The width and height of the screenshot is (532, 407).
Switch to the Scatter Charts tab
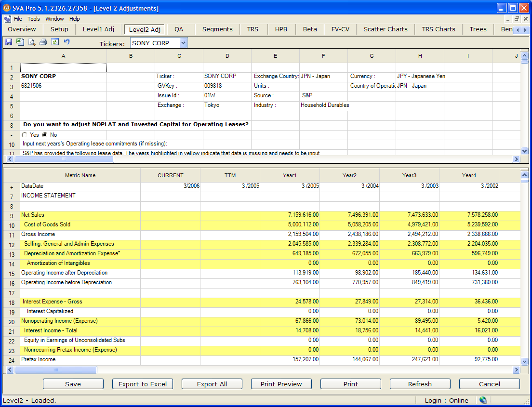[x=386, y=29]
